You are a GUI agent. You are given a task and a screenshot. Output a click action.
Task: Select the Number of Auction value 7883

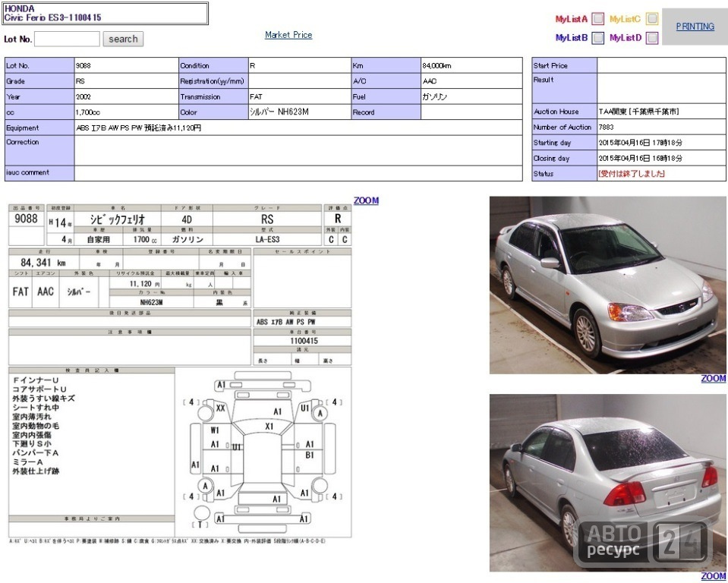point(606,128)
